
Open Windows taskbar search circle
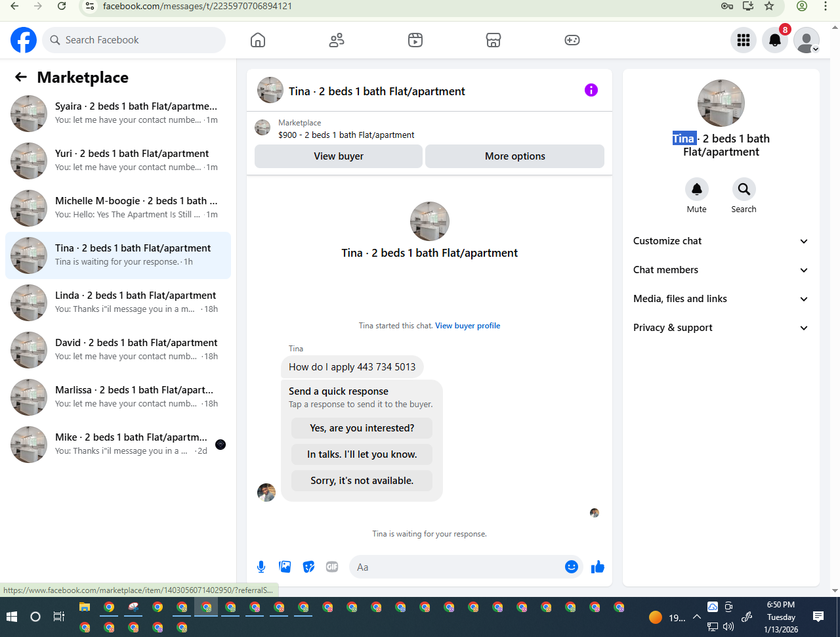[35, 617]
